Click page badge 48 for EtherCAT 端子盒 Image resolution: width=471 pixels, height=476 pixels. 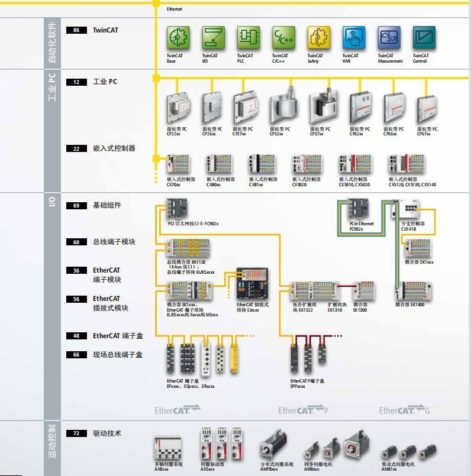pos(76,336)
